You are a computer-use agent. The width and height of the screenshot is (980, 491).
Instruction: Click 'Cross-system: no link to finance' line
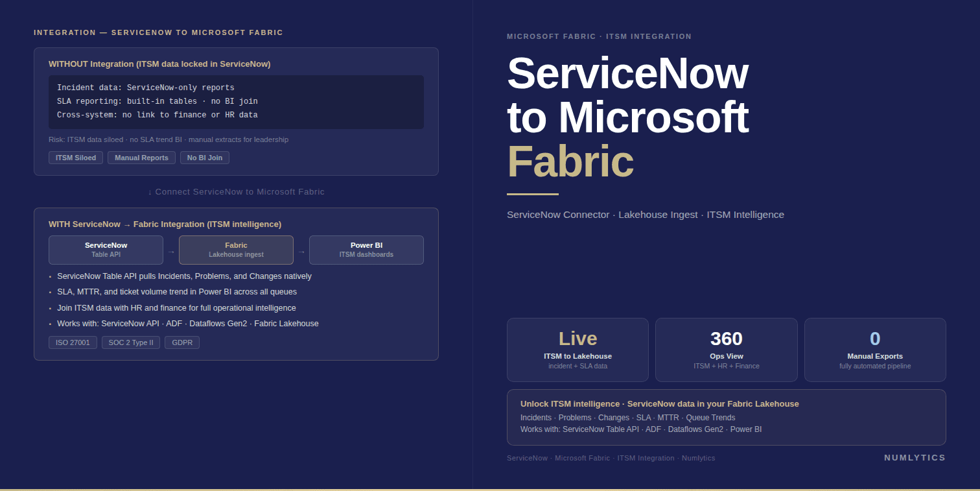(x=157, y=115)
